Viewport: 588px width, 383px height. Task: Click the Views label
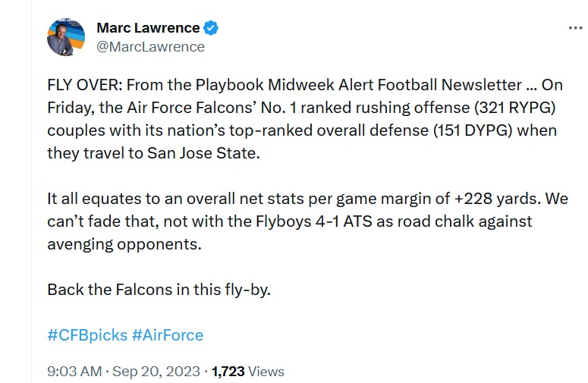[x=266, y=372]
